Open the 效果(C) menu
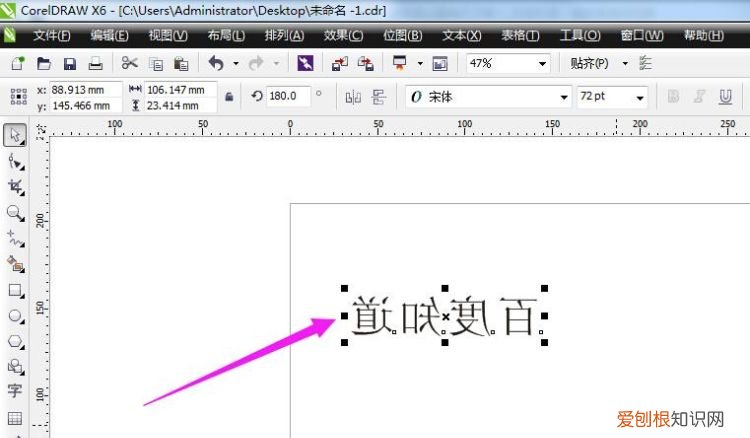 point(343,35)
